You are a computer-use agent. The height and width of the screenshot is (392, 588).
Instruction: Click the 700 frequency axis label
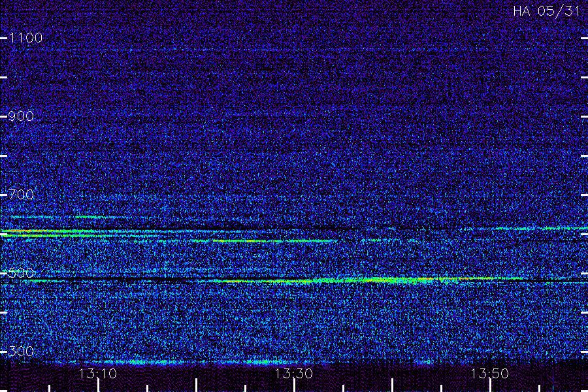(x=21, y=195)
